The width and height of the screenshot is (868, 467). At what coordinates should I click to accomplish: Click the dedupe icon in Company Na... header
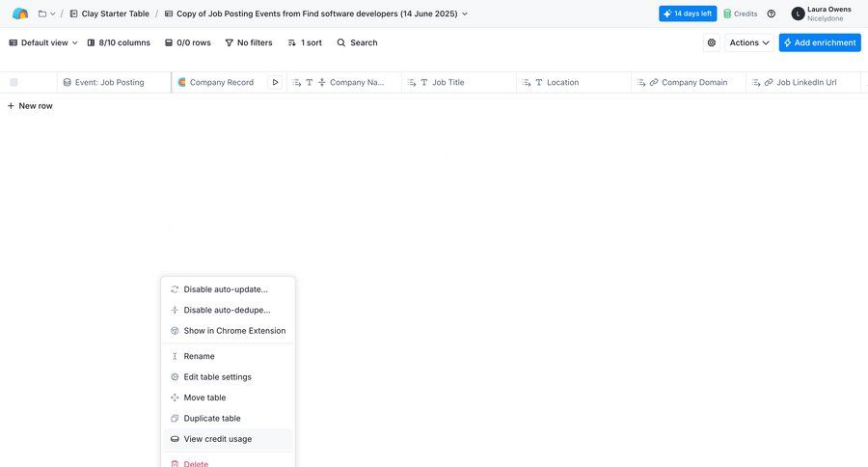click(x=321, y=82)
